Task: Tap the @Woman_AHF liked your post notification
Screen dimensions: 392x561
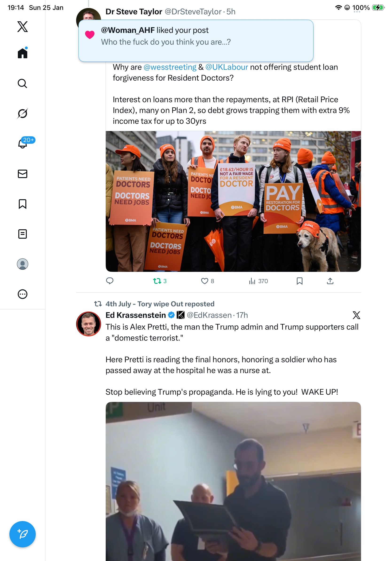Action: [196, 41]
